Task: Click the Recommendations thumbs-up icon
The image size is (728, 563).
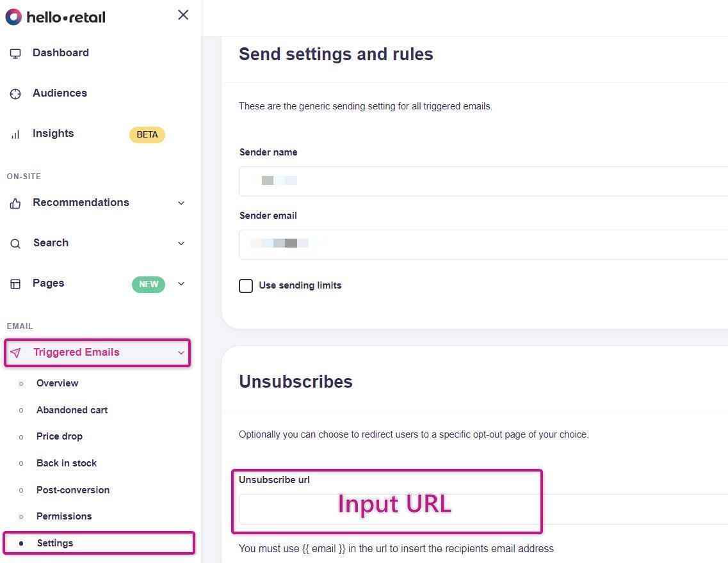Action: coord(15,203)
